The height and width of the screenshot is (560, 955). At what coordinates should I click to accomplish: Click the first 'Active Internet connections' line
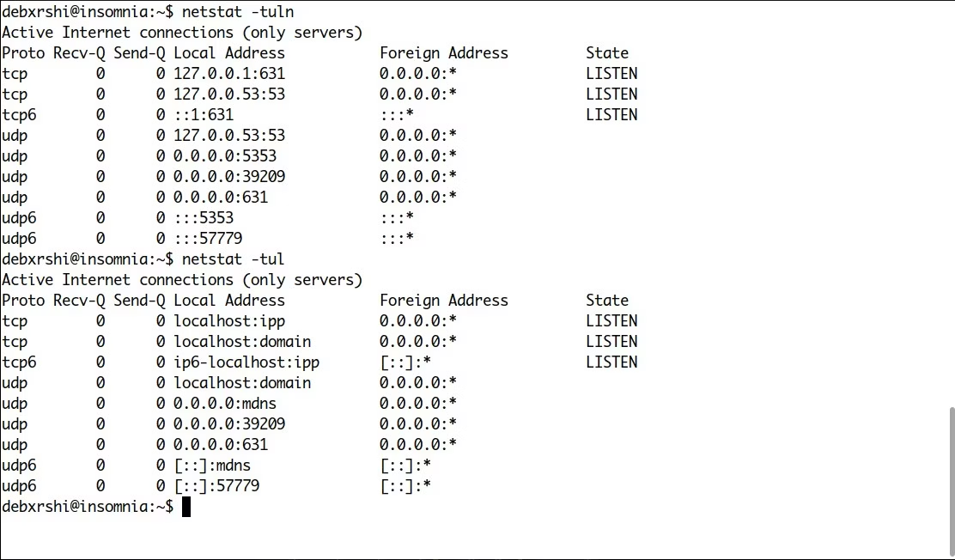(182, 33)
